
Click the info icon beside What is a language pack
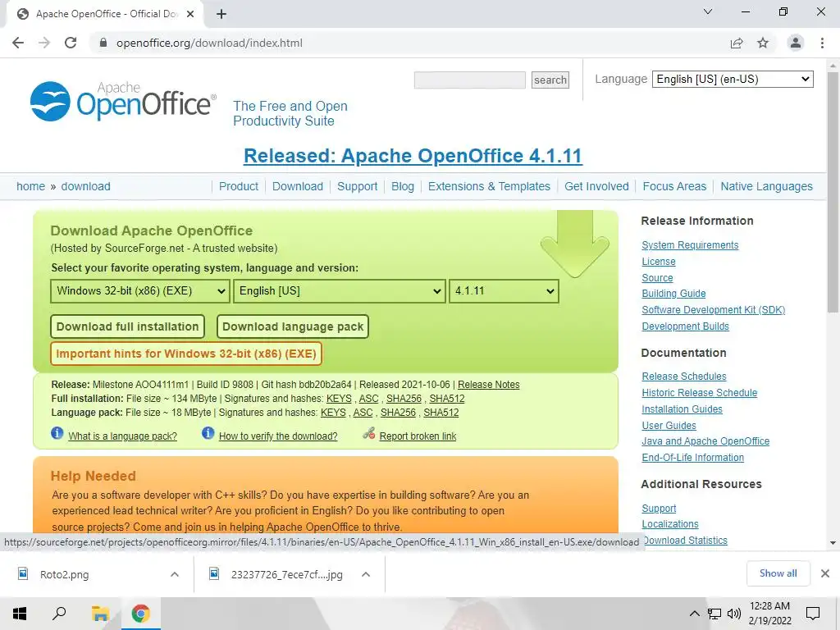click(57, 433)
